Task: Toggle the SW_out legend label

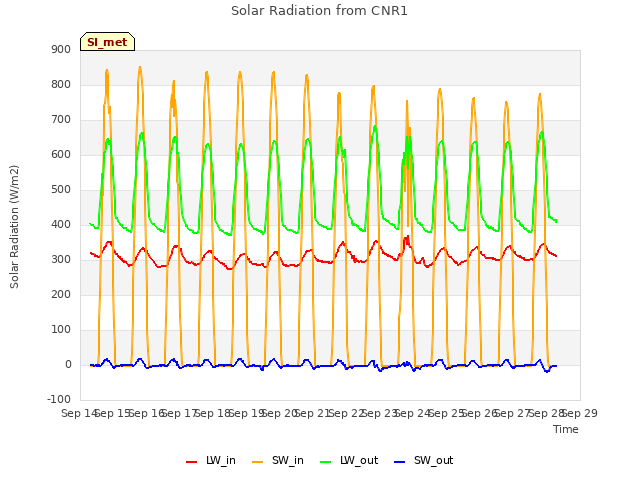Action: tap(433, 460)
